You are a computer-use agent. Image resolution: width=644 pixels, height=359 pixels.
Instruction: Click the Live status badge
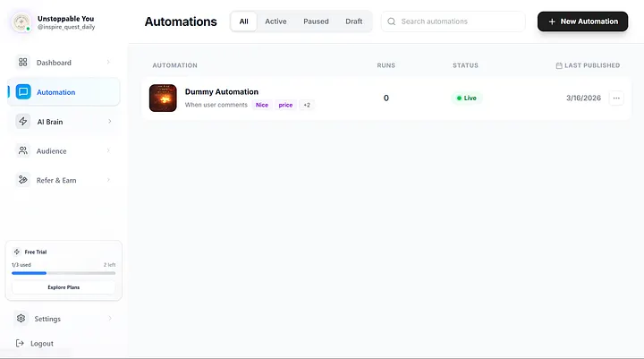[x=467, y=98]
